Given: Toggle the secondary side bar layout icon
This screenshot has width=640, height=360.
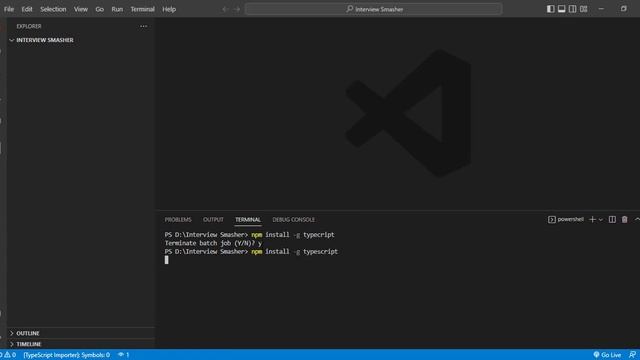Looking at the screenshot, I should point(573,9).
